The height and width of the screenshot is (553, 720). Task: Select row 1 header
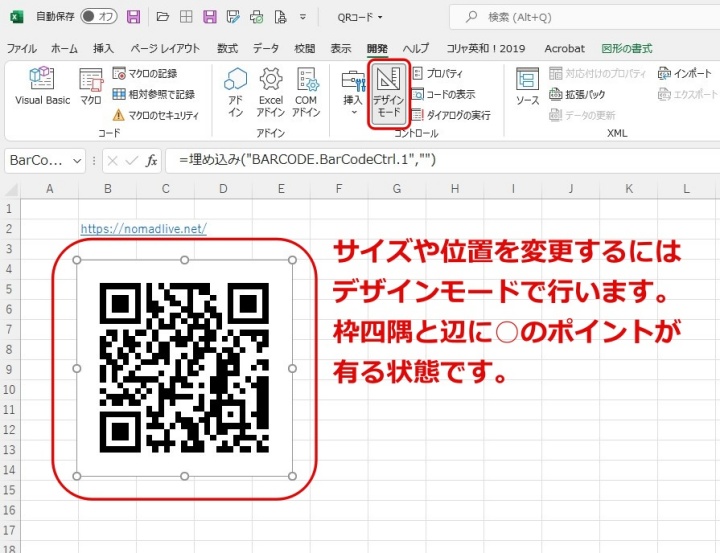coord(9,209)
